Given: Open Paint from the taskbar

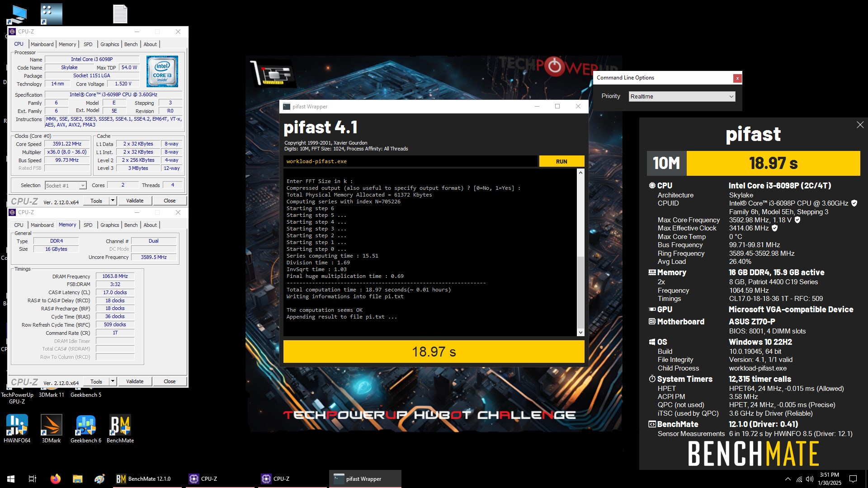Looking at the screenshot, I should [x=99, y=479].
